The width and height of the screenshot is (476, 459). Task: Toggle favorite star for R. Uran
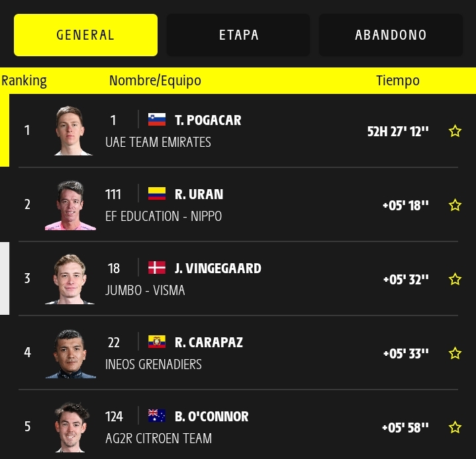(x=455, y=205)
